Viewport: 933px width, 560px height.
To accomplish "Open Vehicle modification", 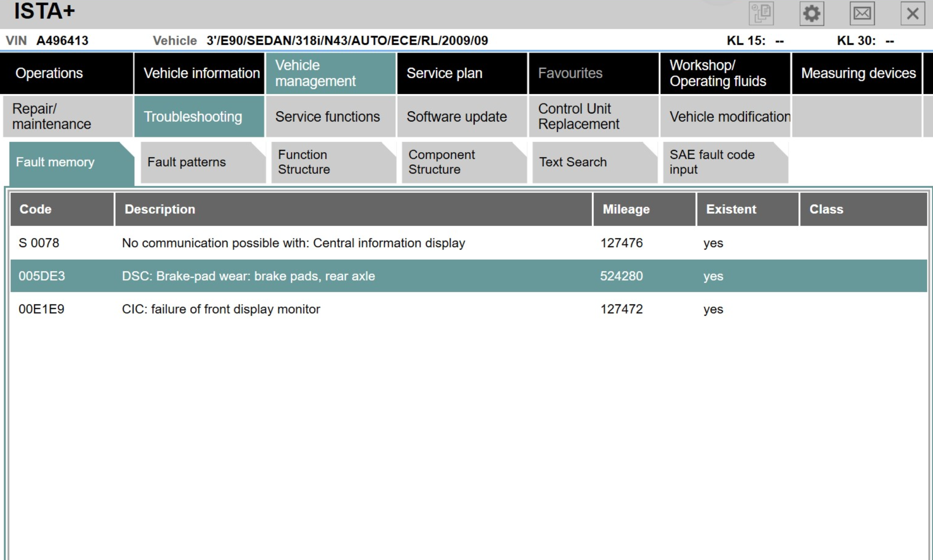I will pyautogui.click(x=725, y=117).
